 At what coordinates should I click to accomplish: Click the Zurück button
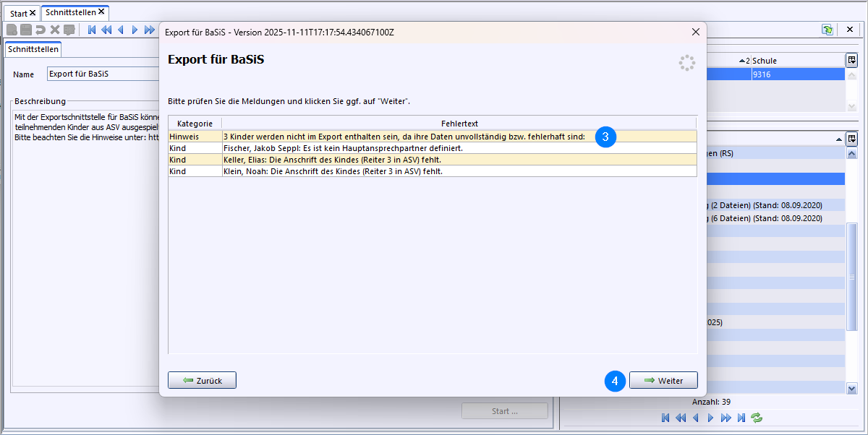tap(202, 380)
